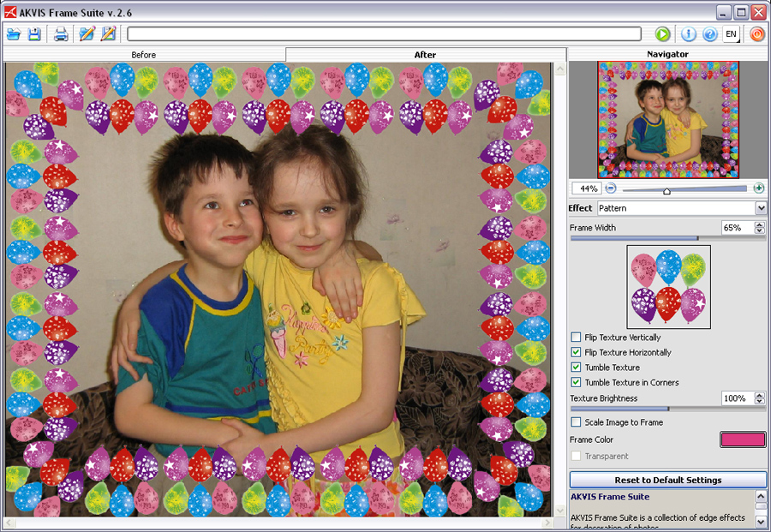Image resolution: width=771 pixels, height=532 pixels.
Task: Print the image with the printer icon
Action: point(61,34)
